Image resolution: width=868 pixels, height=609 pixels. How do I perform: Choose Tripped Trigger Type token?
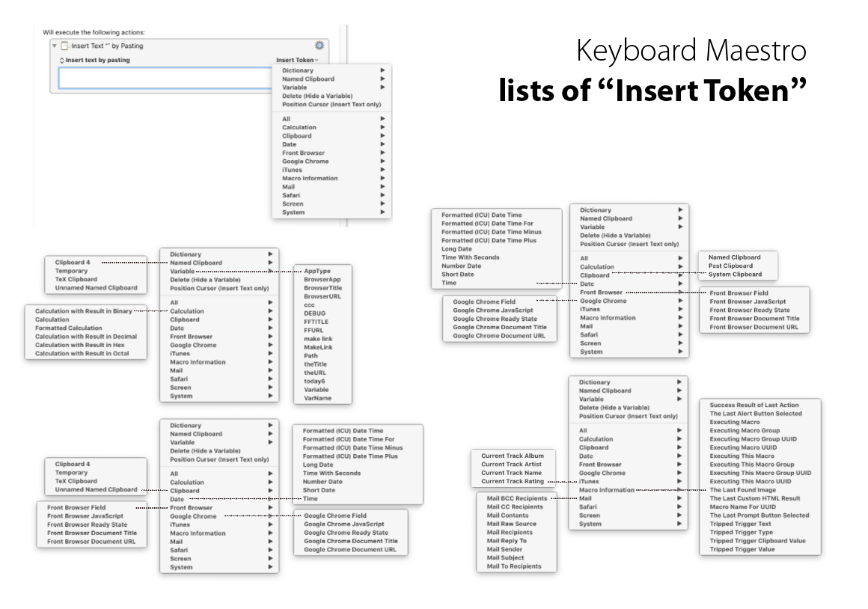(742, 532)
